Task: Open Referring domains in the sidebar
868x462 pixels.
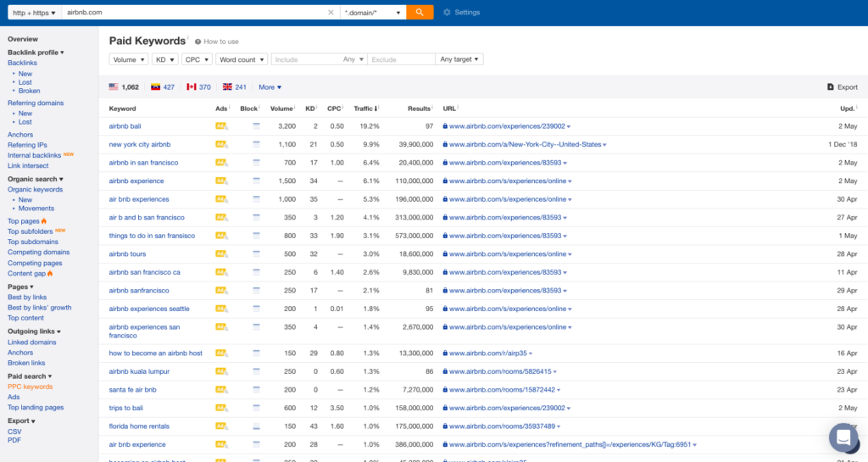Action: (x=36, y=103)
